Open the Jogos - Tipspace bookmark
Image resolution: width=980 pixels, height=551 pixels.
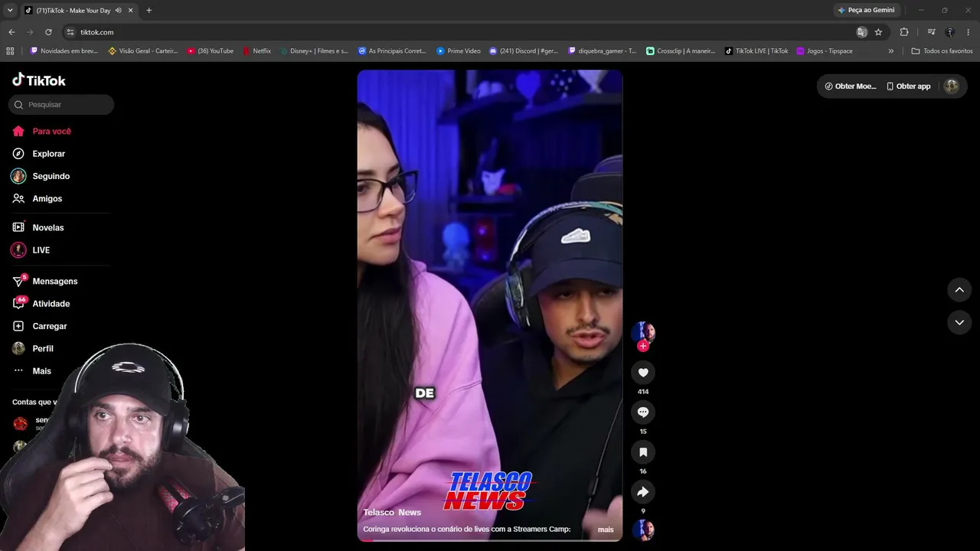pyautogui.click(x=825, y=51)
